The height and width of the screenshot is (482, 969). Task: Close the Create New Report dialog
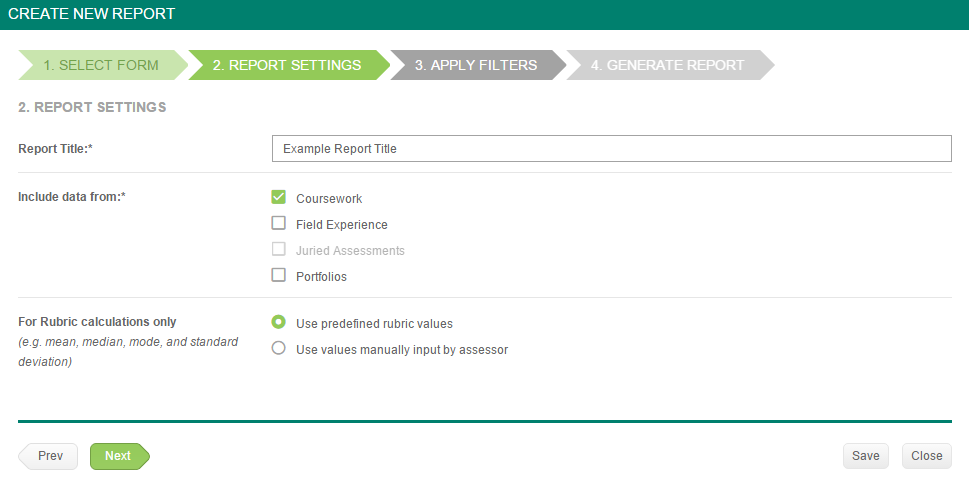pos(926,456)
